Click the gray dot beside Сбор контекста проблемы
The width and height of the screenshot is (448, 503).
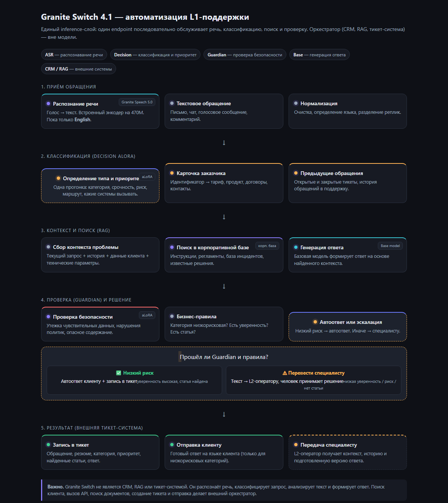tap(48, 247)
